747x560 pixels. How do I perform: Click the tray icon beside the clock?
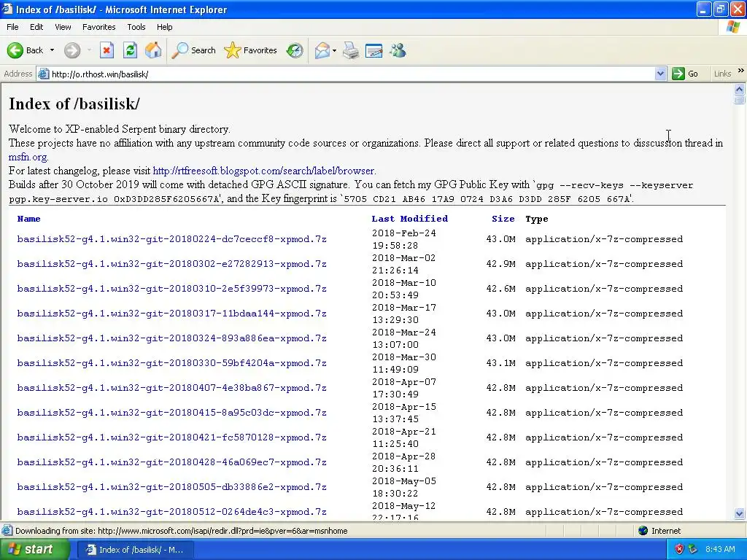pos(693,550)
